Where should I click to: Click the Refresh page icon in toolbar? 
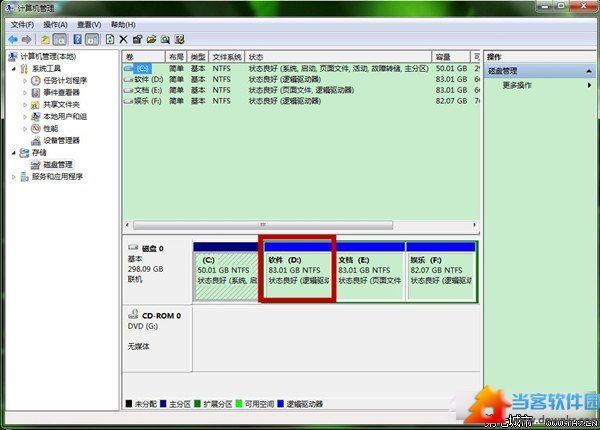click(x=110, y=39)
